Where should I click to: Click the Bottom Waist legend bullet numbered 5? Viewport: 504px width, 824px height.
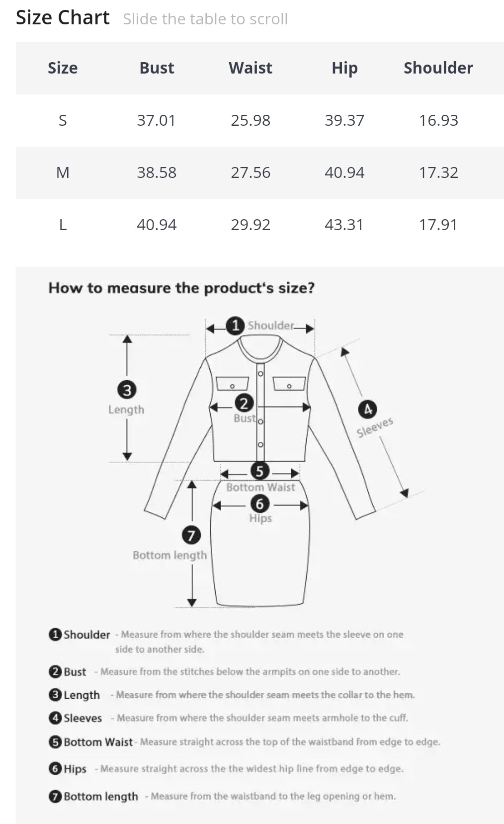click(55, 742)
